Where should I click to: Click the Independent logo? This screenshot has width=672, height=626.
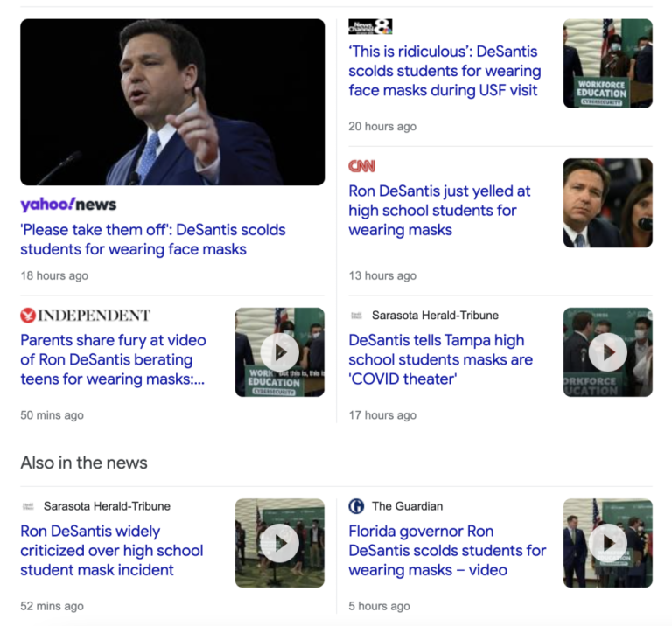(85, 316)
